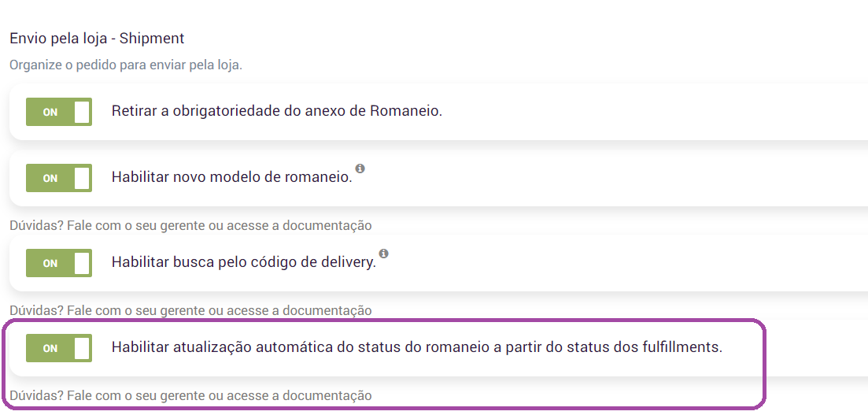The image size is (868, 415).
Task: Click the Retirar a obrigatoriedade label text
Action: pyautogui.click(x=276, y=111)
